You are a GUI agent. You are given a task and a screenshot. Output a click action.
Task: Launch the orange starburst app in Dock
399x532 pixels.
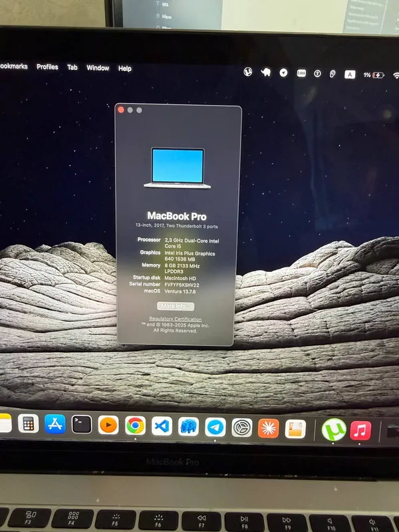[x=269, y=428]
